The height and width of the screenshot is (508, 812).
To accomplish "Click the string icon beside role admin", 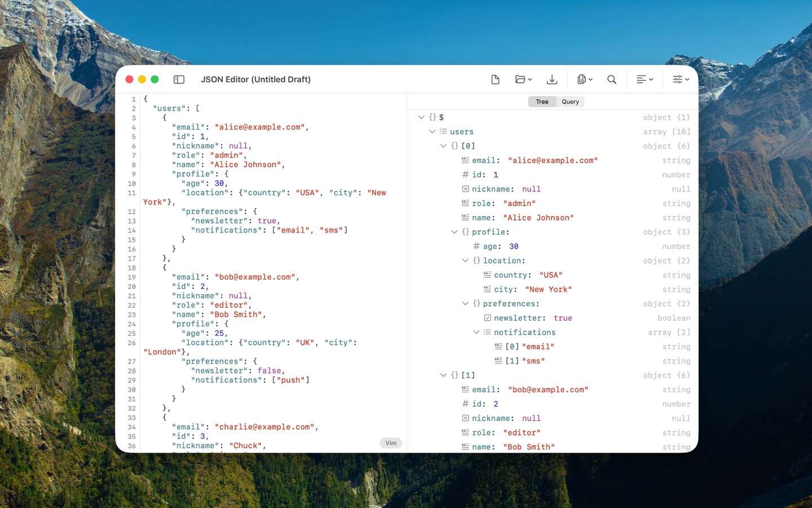I will click(x=466, y=203).
